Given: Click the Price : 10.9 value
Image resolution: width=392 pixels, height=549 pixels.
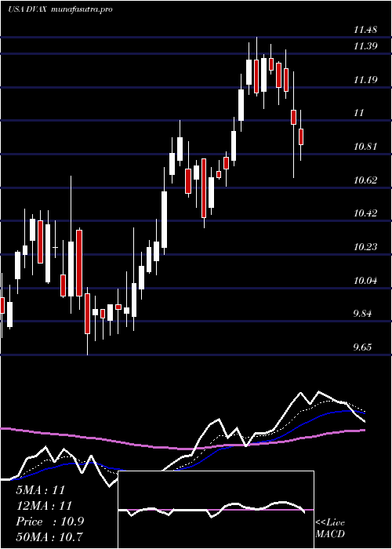Looking at the screenshot, I should (49, 522).
